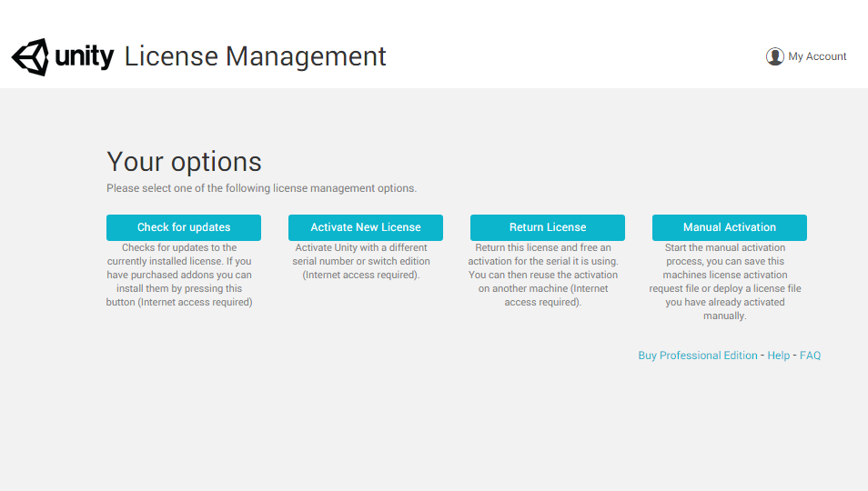The image size is (868, 491).
Task: Click the Check for updates button
Action: point(184,227)
